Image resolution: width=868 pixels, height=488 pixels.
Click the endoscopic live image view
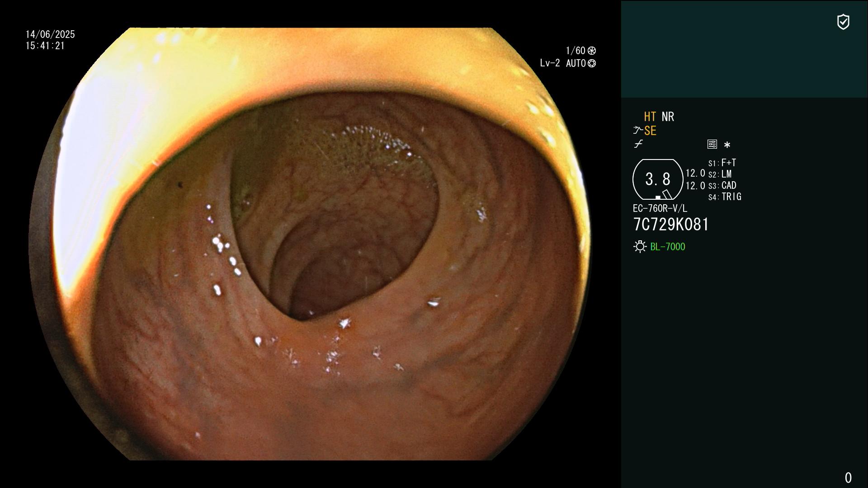(310, 244)
